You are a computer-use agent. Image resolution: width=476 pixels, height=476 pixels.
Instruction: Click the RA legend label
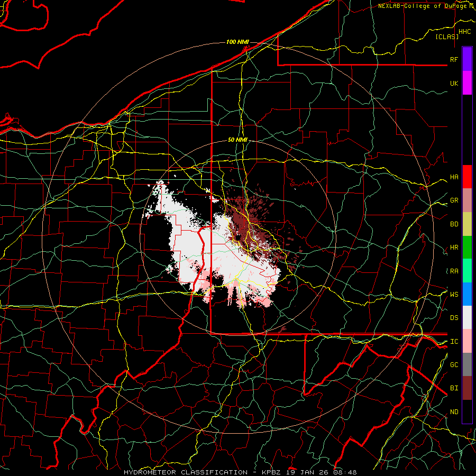454,271
